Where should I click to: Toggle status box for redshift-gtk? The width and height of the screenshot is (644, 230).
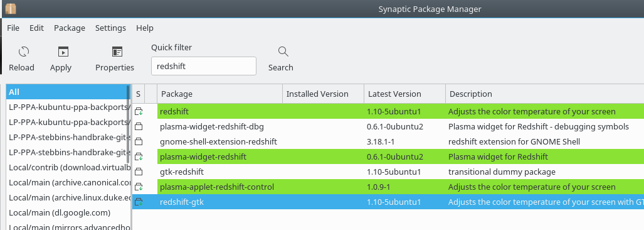tap(139, 202)
